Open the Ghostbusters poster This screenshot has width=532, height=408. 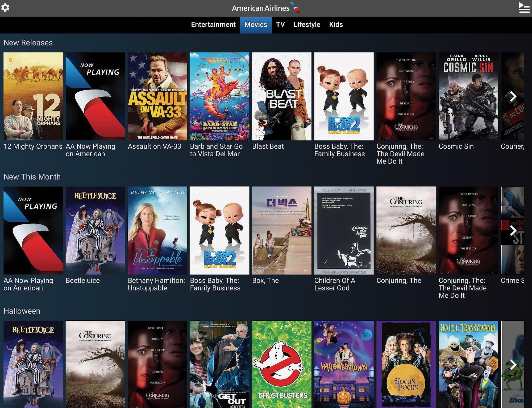tap(282, 364)
